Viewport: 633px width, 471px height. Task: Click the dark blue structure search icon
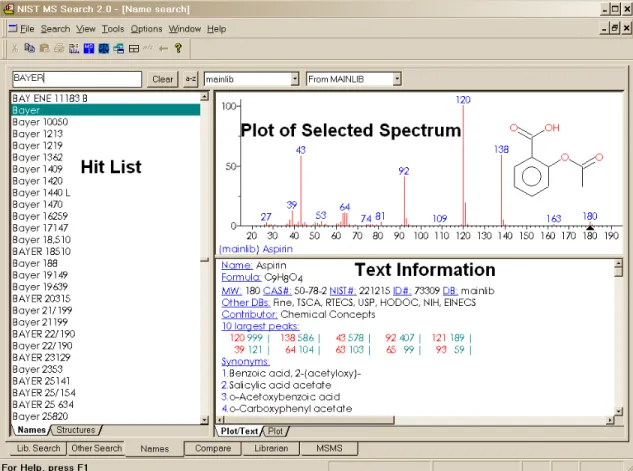[x=104, y=48]
